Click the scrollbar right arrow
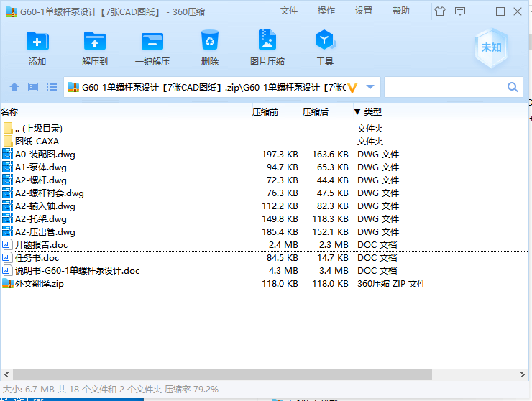The height and width of the screenshot is (401, 532). 522,374
